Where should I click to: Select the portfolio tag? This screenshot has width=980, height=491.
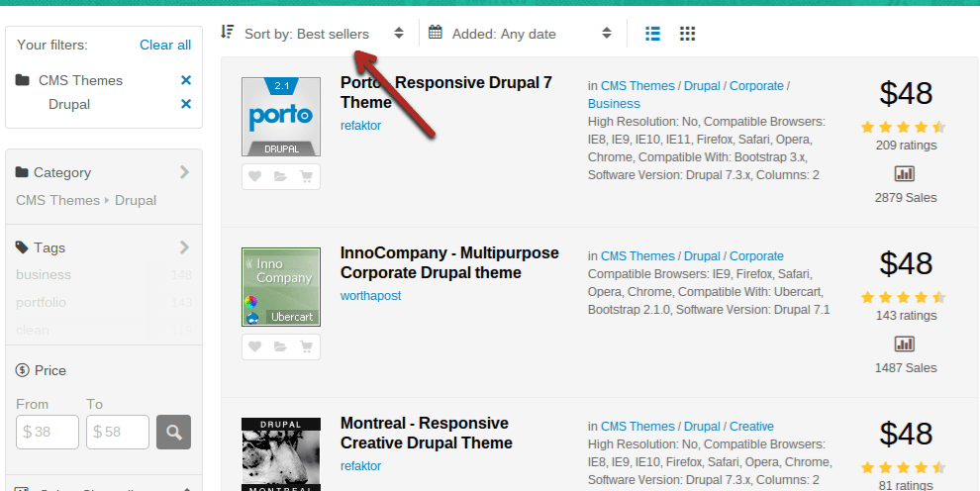(42, 302)
